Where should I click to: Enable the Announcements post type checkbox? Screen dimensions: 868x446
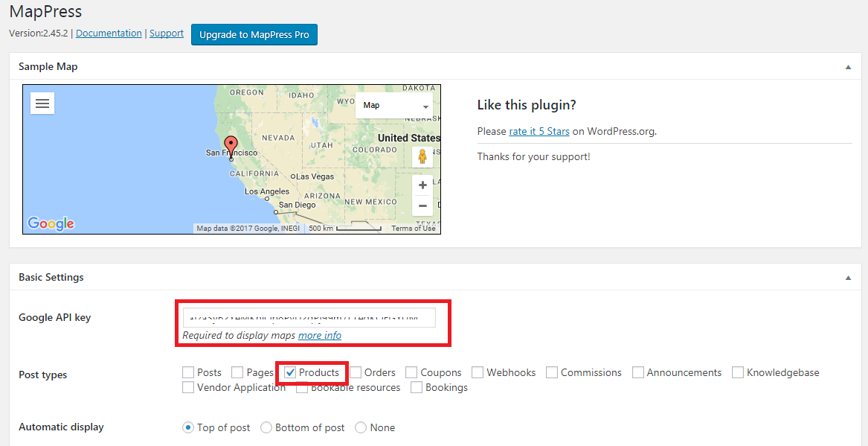pos(638,372)
